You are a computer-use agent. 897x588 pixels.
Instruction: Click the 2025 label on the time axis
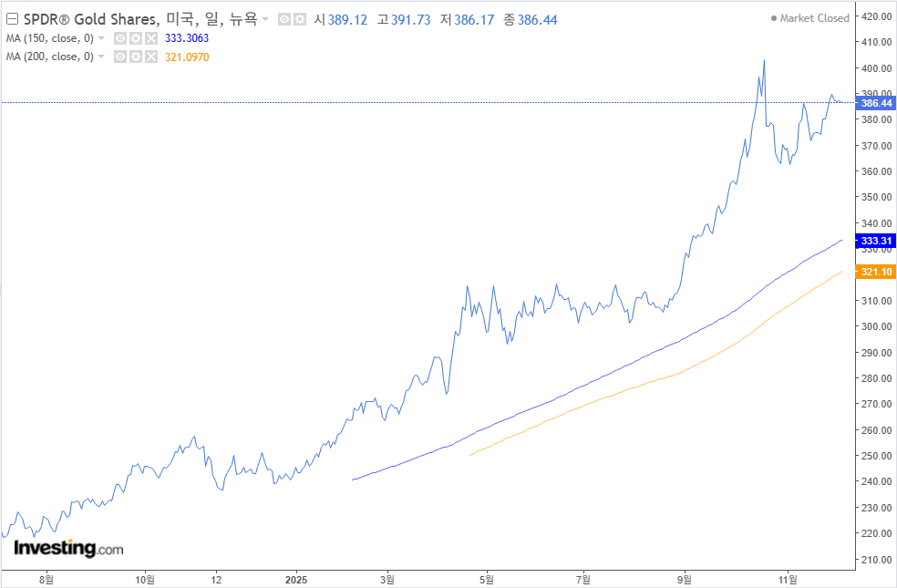pyautogui.click(x=296, y=580)
